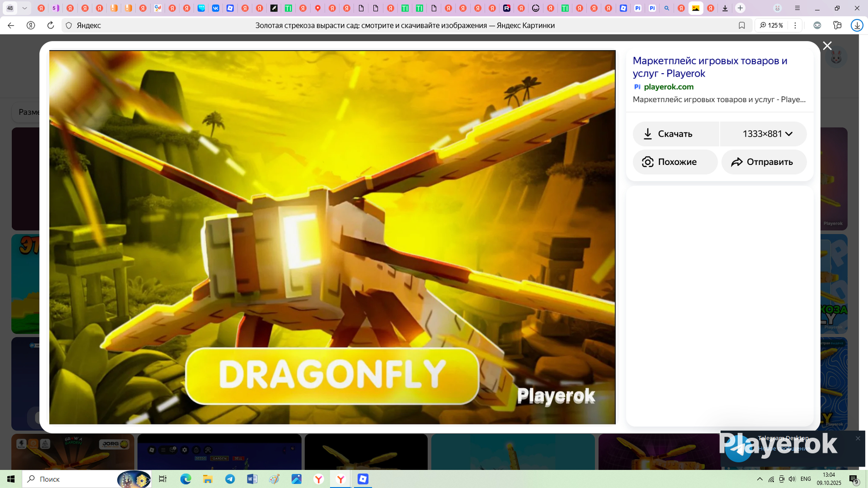Open the address bar three-dot menu
The image size is (868, 488).
coord(795,25)
